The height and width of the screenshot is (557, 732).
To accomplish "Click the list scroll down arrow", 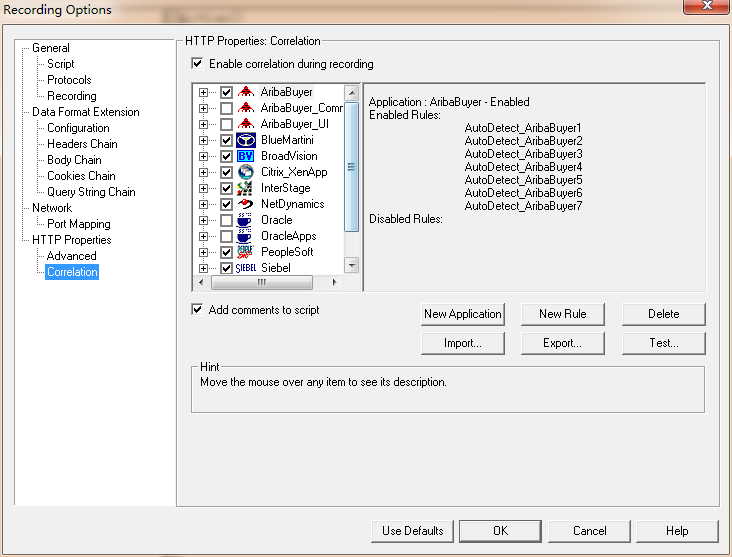I will [352, 265].
